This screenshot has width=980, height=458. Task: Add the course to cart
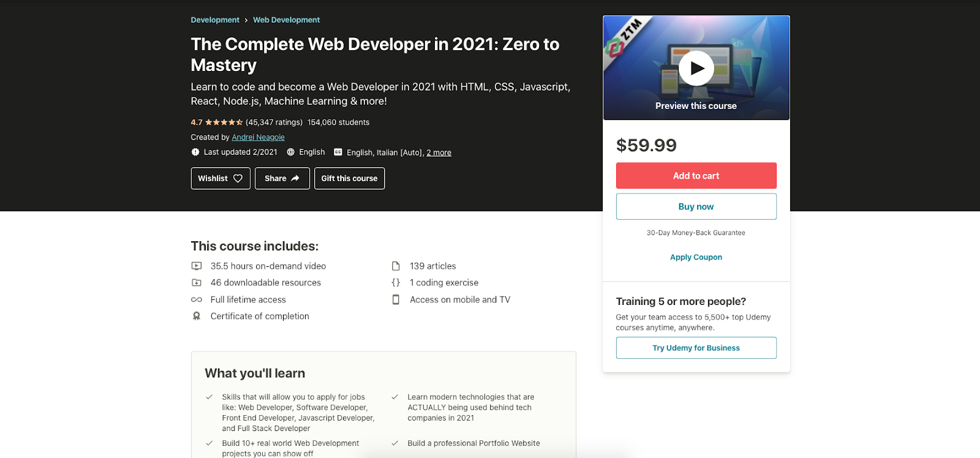click(696, 176)
